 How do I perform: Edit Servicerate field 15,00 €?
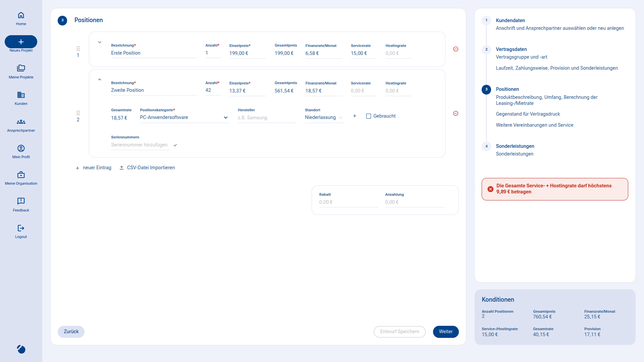coord(364,53)
